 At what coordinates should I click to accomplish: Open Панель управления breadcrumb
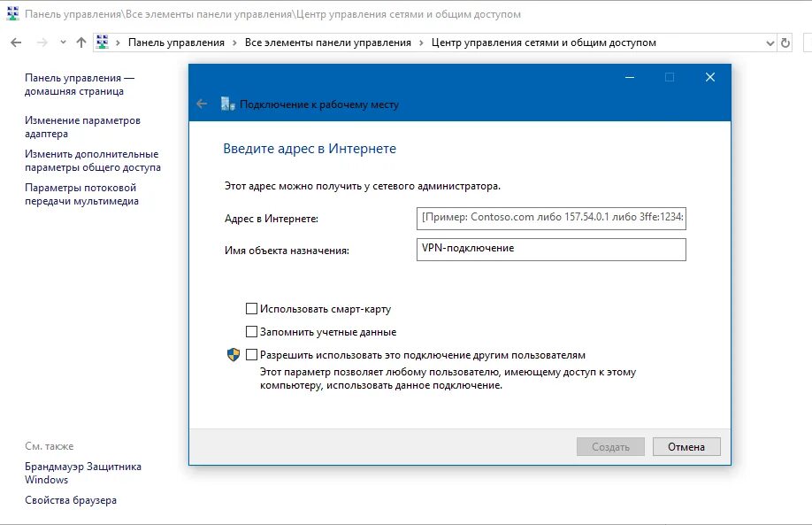coord(176,42)
